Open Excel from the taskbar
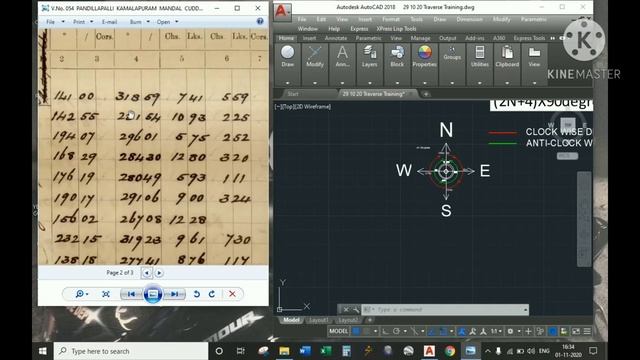Screen dimensions: 640x360 tap(326, 351)
